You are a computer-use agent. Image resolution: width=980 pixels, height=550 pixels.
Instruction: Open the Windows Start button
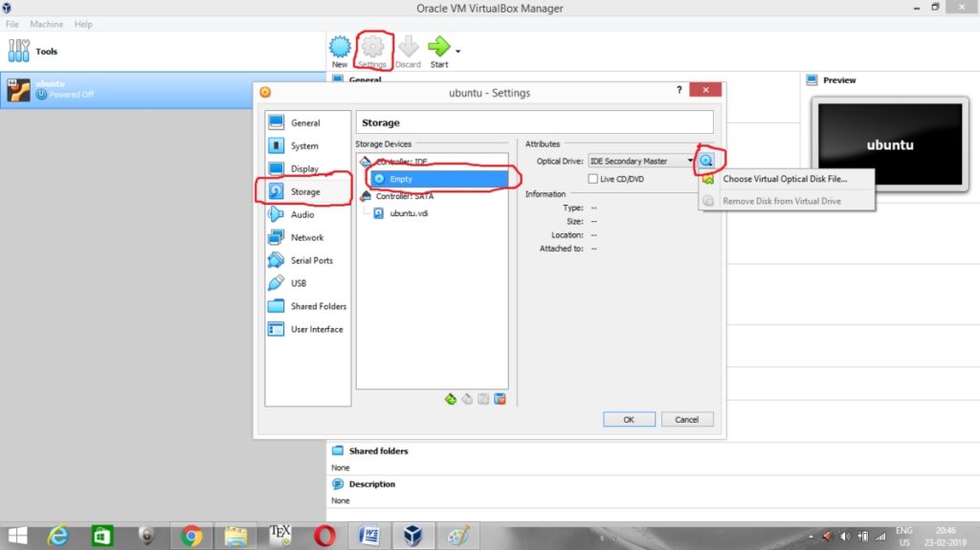17,536
